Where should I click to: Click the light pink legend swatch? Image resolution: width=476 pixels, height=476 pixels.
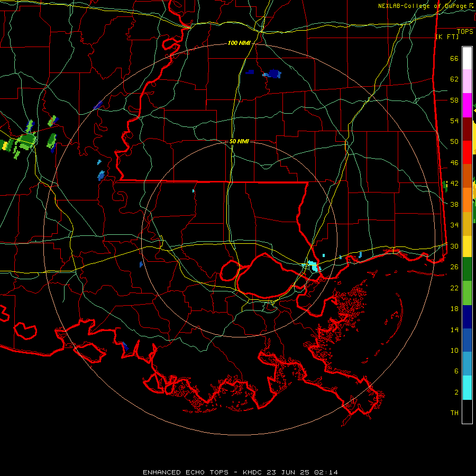pos(467,81)
